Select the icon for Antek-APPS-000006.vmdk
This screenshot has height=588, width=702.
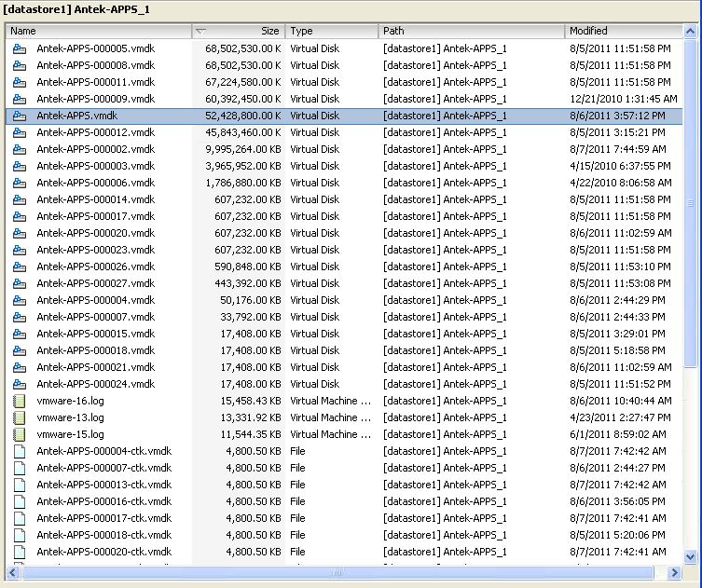(20, 183)
